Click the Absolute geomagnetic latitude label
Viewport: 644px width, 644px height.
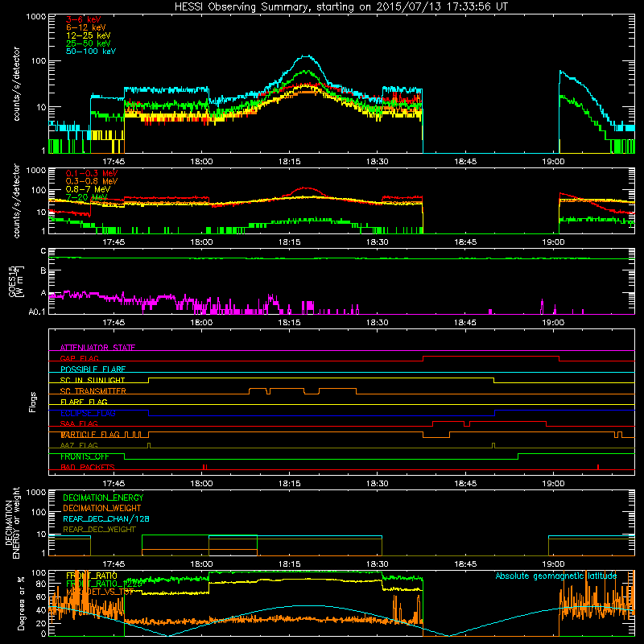click(556, 576)
